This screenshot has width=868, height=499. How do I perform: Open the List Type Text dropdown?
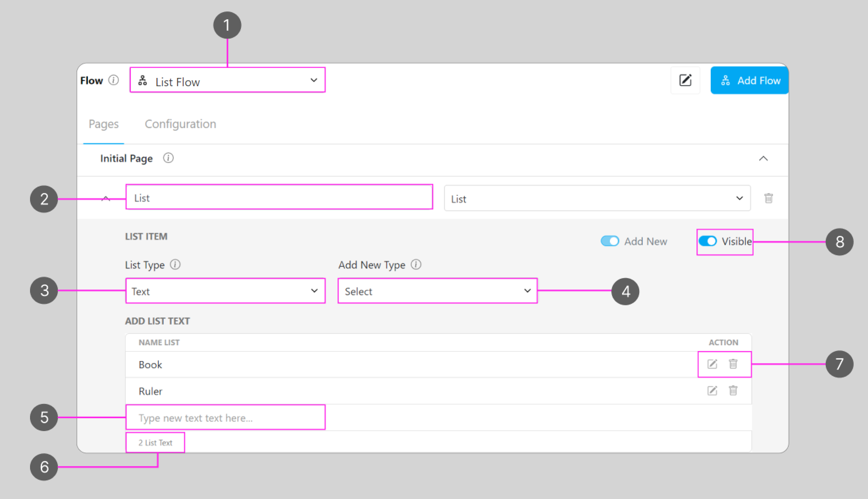(225, 291)
